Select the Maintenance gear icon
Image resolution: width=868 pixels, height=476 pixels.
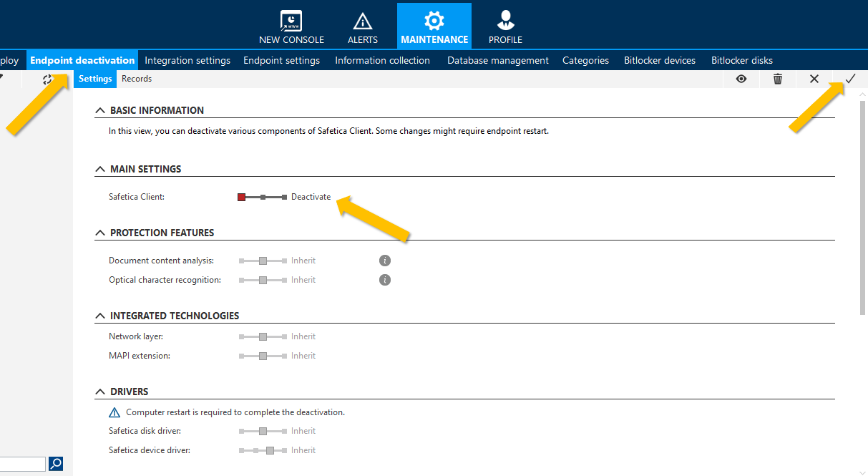pos(434,20)
